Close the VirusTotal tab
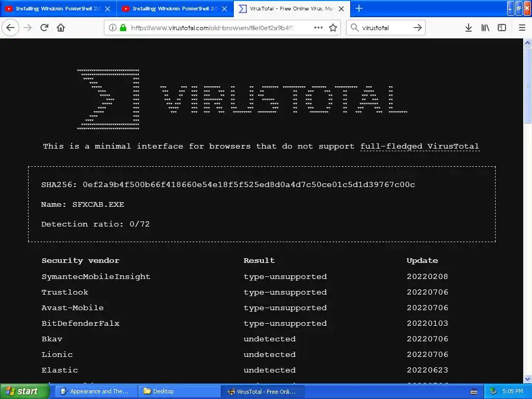The width and height of the screenshot is (532, 399). [341, 9]
